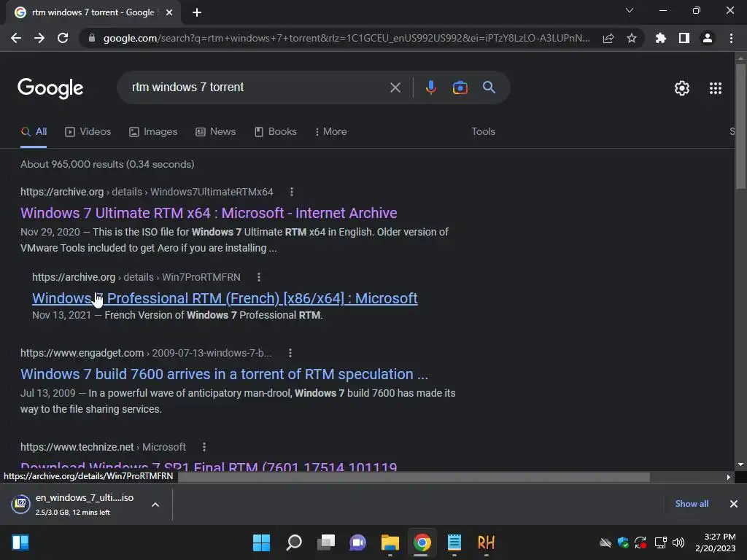Click the horizontal scrollbar thumb

click(x=414, y=477)
